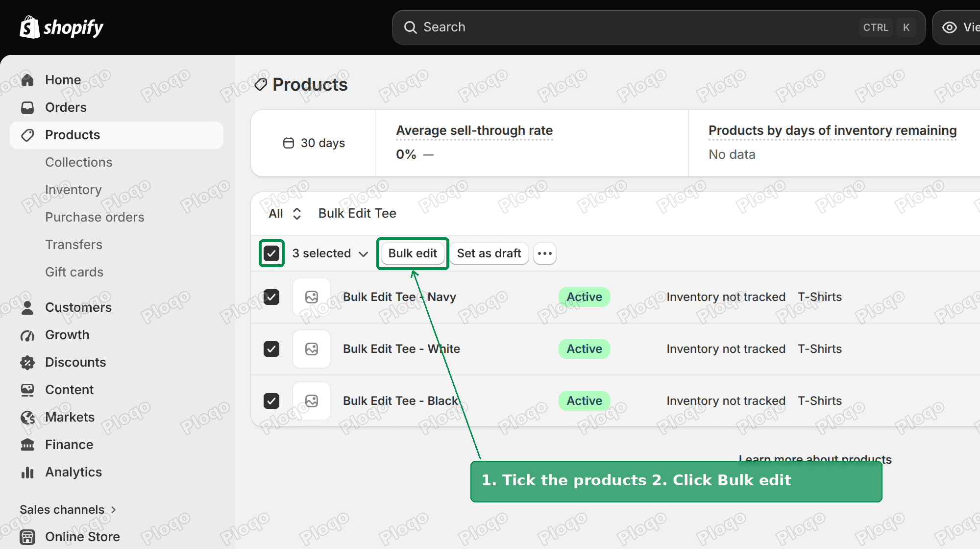Click the Customers person icon

(x=27, y=307)
